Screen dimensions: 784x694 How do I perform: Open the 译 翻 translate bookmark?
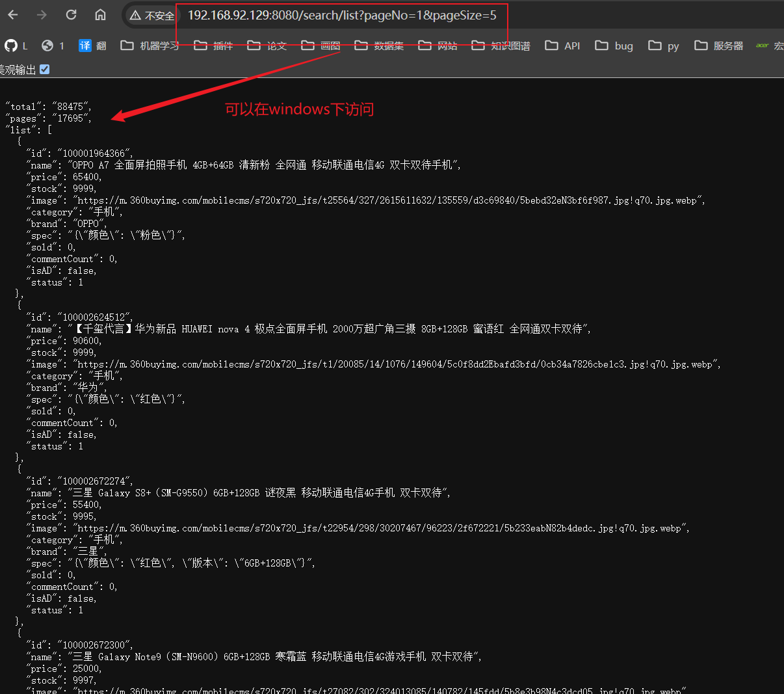pos(92,46)
